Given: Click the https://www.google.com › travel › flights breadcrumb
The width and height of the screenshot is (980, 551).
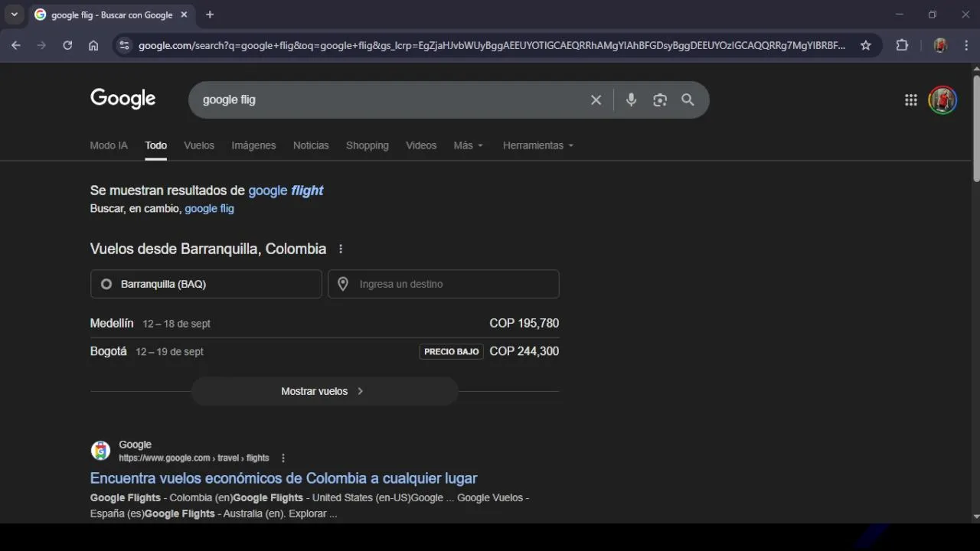Looking at the screenshot, I should (x=194, y=458).
